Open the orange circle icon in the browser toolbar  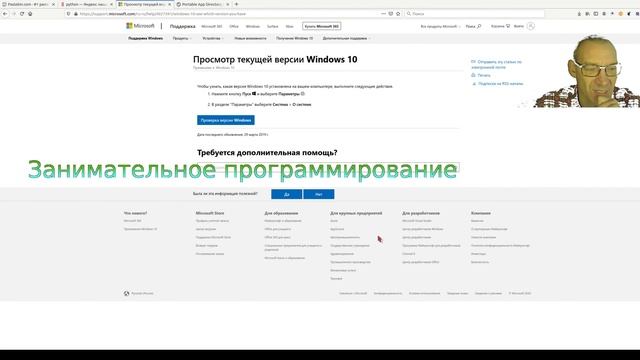click(x=621, y=13)
